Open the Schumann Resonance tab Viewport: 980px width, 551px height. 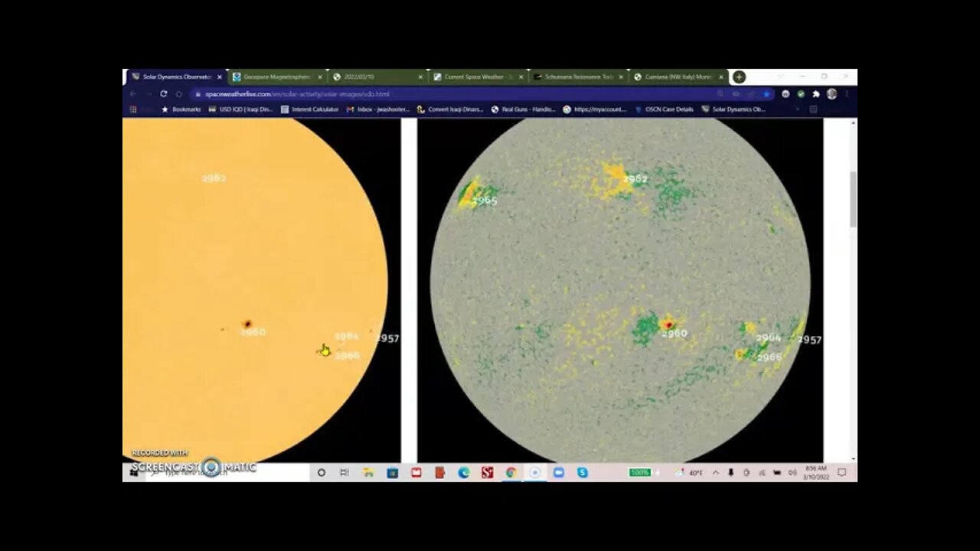coord(578,77)
